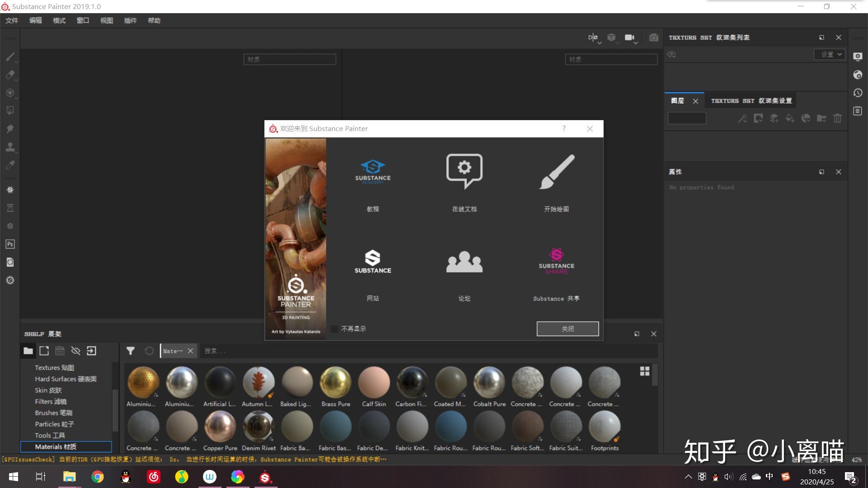This screenshot has height=488, width=868.
Task: Click the shelf filter funnel icon
Action: [x=131, y=351]
